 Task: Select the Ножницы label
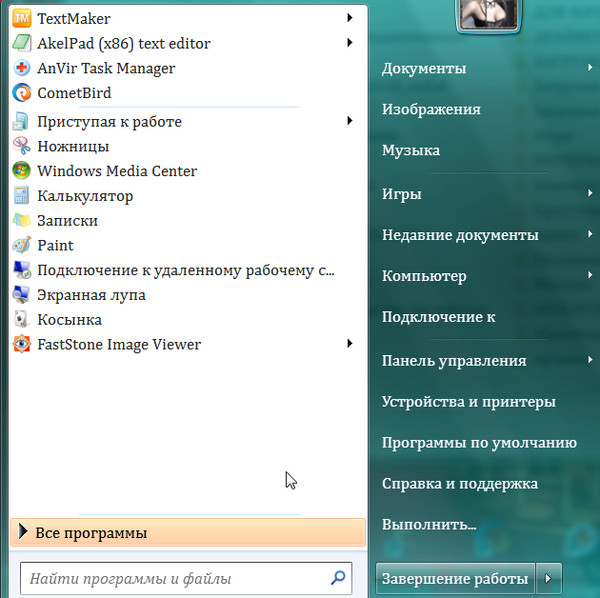[73, 147]
